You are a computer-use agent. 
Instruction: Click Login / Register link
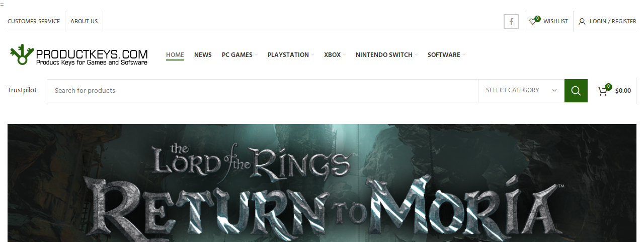613,21
